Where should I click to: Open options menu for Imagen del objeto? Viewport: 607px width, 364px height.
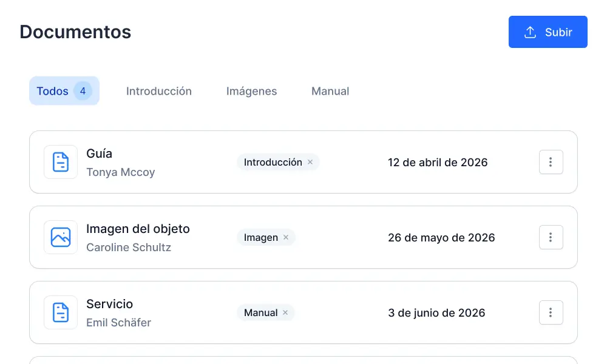[x=551, y=237]
